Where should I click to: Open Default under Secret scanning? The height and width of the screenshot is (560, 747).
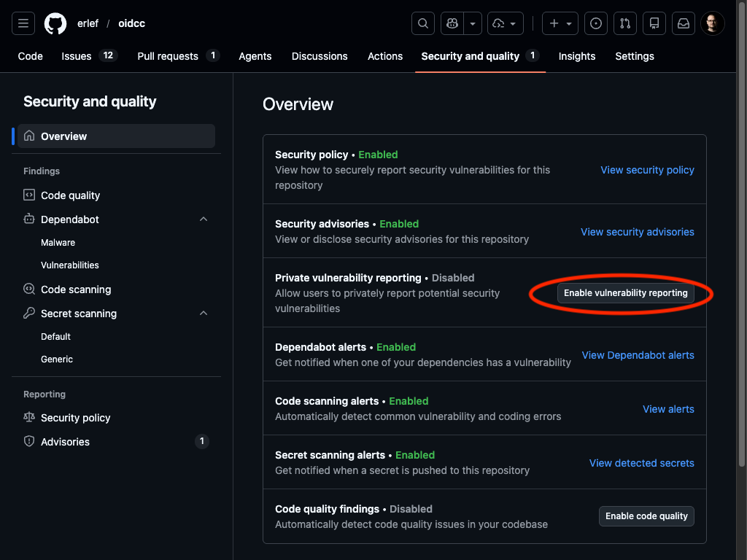55,337
